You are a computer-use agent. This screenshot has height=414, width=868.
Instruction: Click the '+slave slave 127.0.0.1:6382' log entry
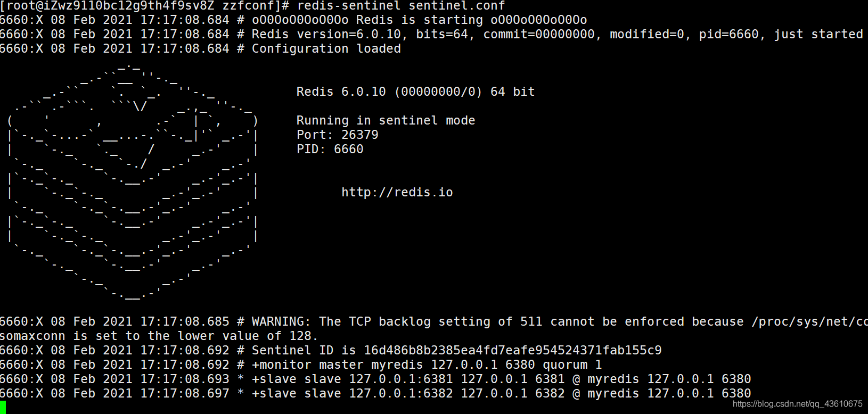[375, 393]
